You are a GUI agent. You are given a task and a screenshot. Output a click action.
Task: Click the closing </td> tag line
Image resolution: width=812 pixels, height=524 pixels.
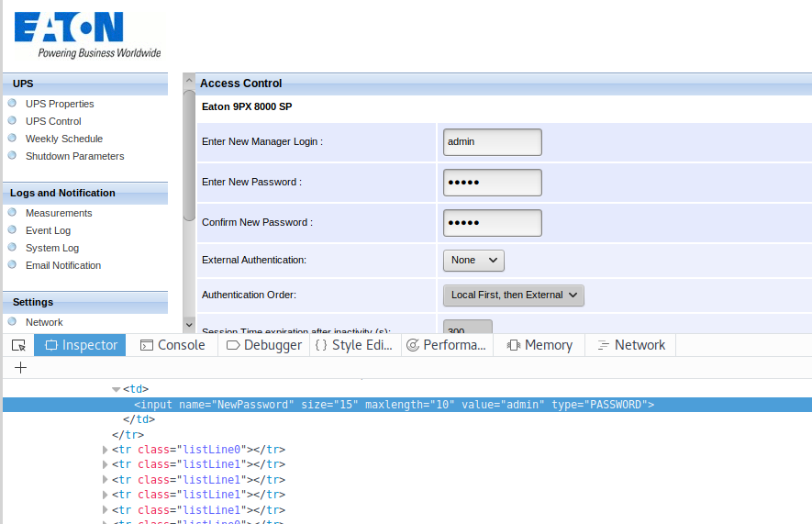tap(139, 419)
